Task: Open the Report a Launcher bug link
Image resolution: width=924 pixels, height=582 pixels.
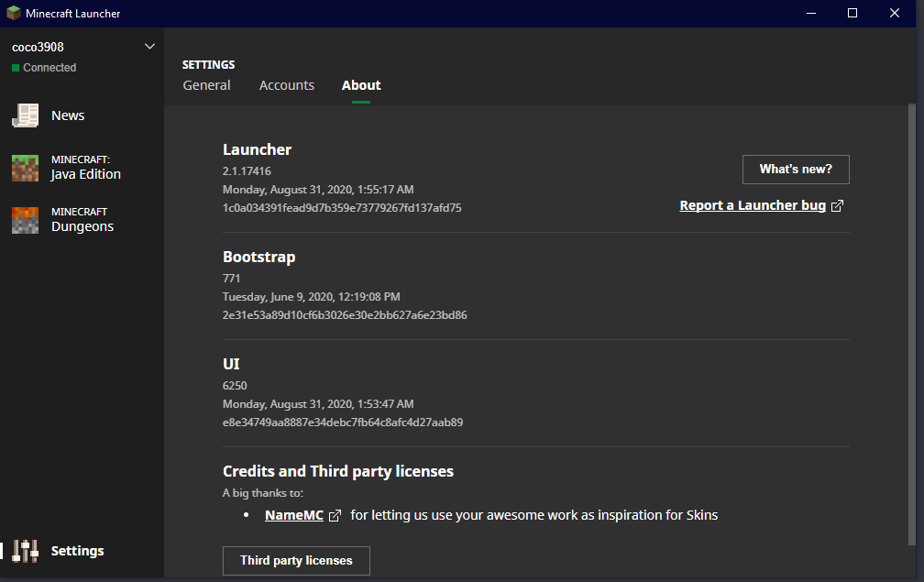Action: coord(753,205)
